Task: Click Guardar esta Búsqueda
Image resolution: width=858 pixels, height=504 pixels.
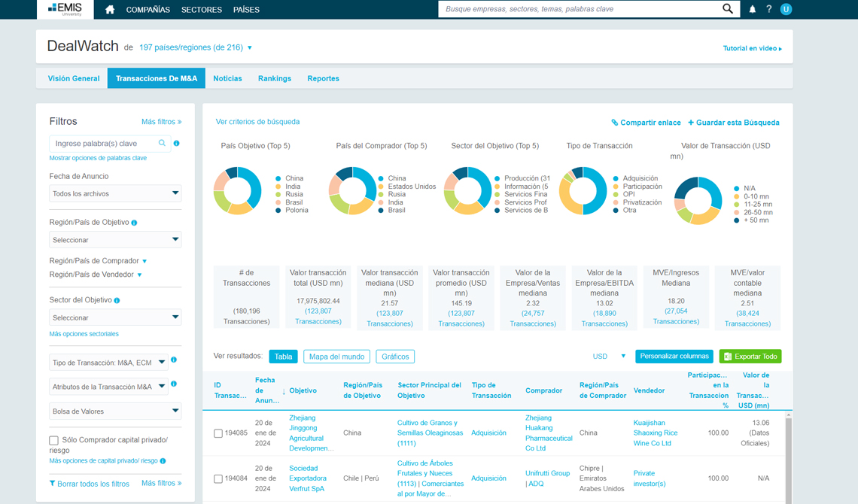Action: coord(733,123)
